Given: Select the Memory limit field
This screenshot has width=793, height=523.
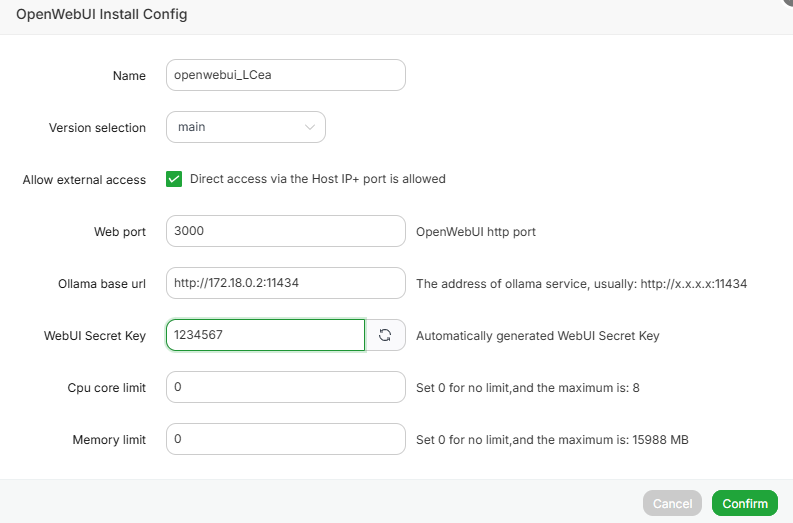Looking at the screenshot, I should pyautogui.click(x=286, y=439).
